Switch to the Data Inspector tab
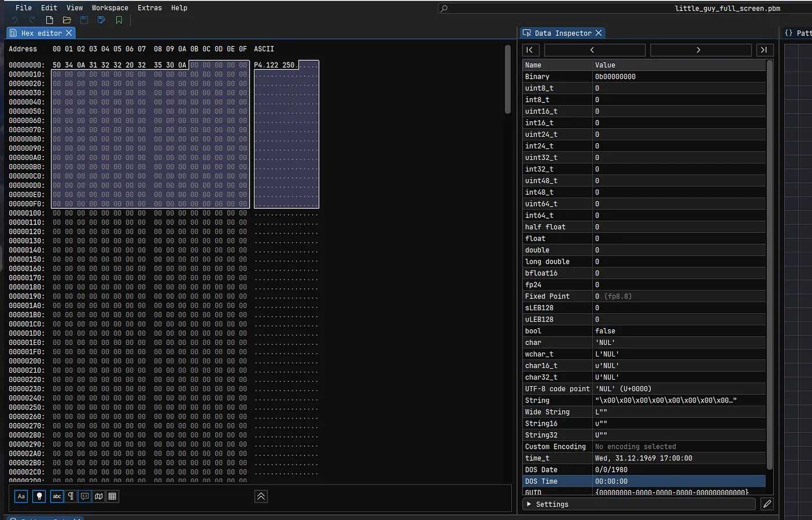The image size is (812, 520). coord(563,33)
